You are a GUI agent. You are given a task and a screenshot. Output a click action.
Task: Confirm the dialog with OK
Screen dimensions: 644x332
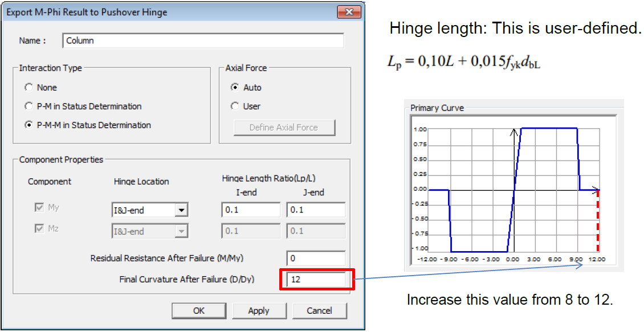click(199, 311)
